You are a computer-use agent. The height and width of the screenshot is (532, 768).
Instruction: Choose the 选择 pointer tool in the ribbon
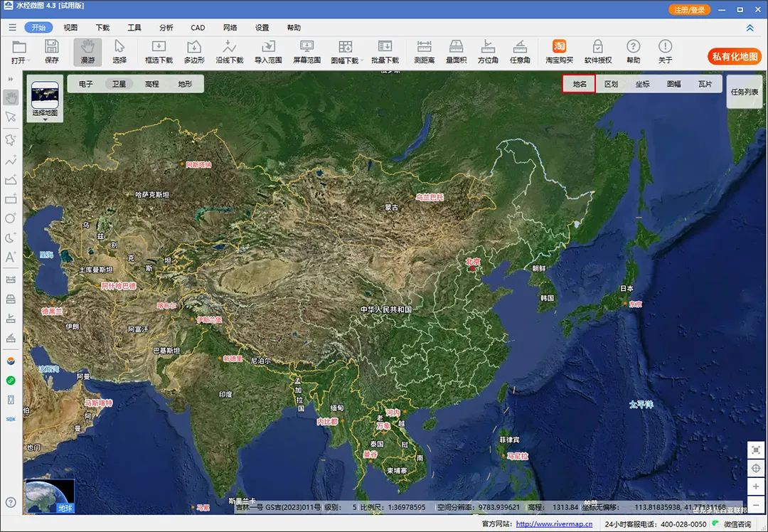click(x=119, y=51)
